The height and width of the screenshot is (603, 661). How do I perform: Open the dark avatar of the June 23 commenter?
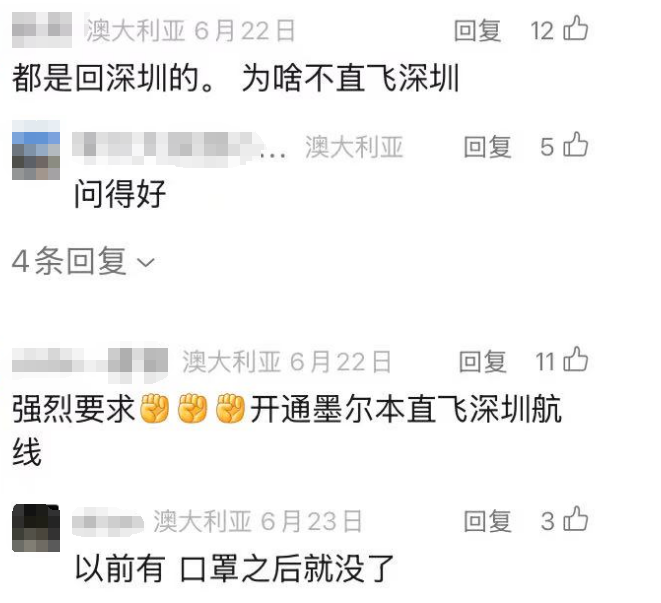tap(36, 528)
